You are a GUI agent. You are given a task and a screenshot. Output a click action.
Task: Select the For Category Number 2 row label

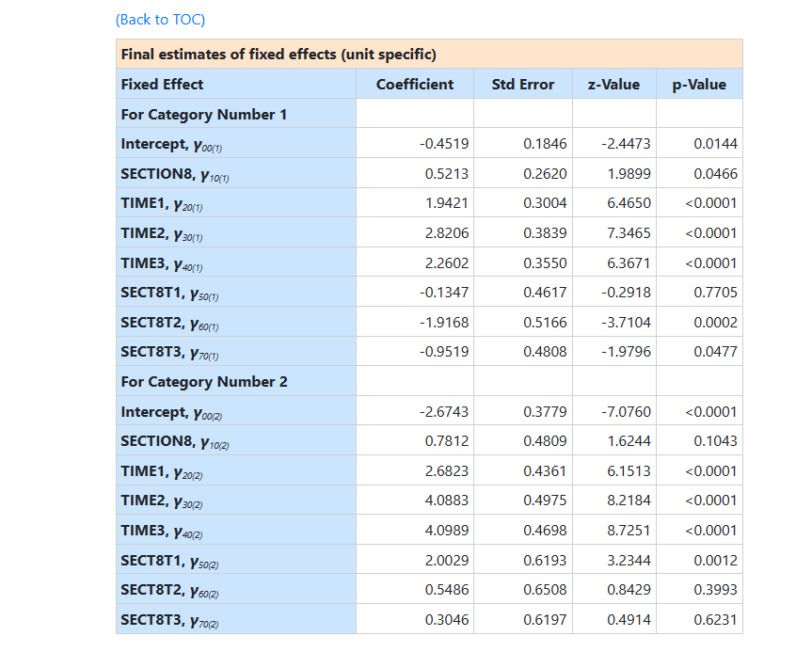click(x=204, y=382)
